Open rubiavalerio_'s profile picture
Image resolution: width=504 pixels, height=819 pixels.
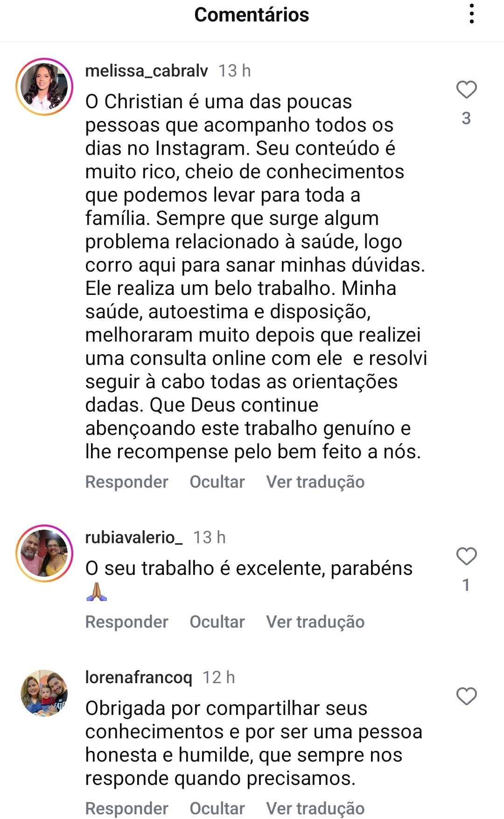(x=44, y=553)
